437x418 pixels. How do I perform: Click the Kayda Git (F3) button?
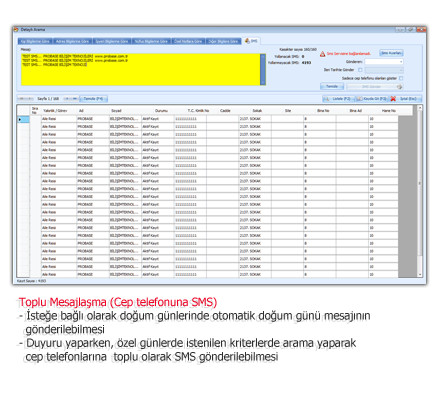click(x=372, y=99)
